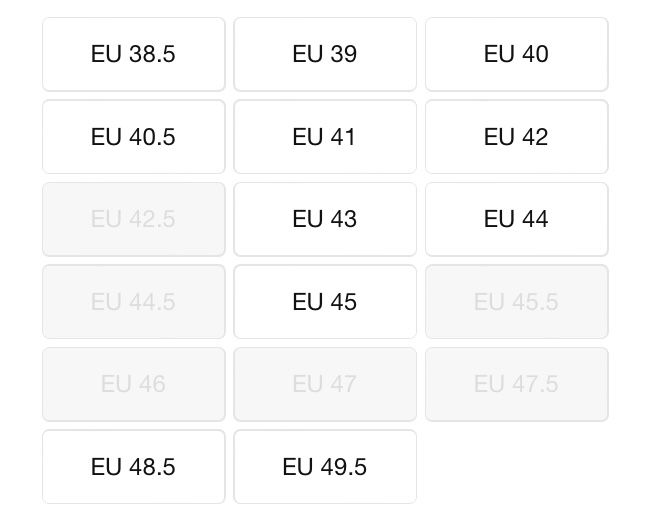The height and width of the screenshot is (524, 652).
Task: Select shoe size EU 38.5
Action: pos(133,54)
